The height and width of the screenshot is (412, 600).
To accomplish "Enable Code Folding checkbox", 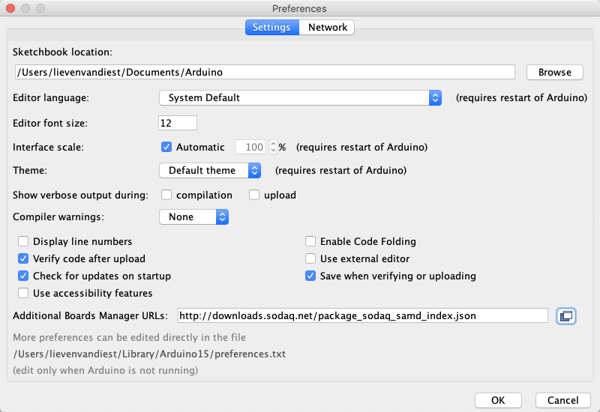I will click(x=310, y=241).
